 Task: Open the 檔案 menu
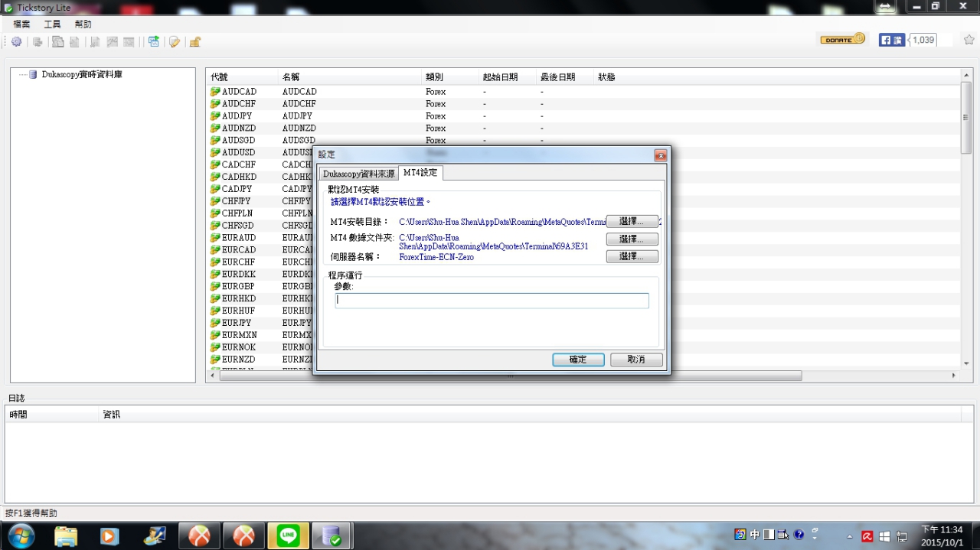21,24
